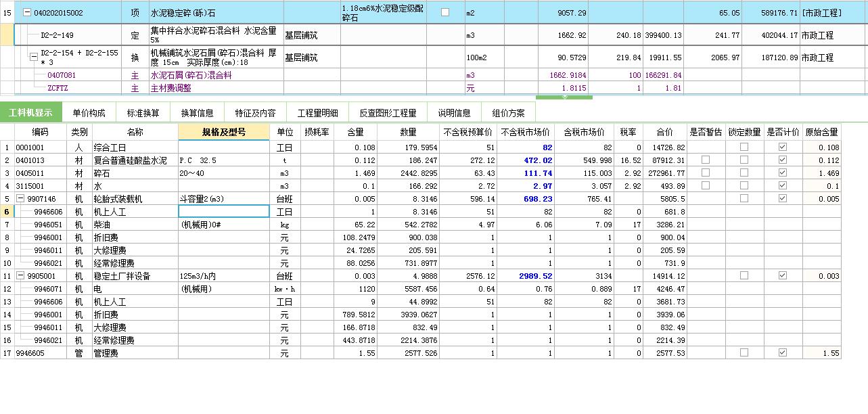Open the 反查图形工程量 tab

[388, 113]
